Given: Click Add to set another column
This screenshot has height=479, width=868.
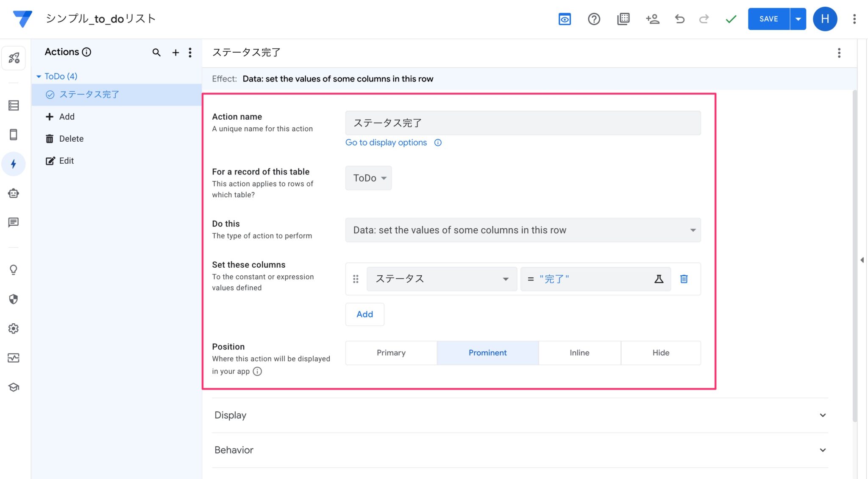Looking at the screenshot, I should [x=364, y=314].
